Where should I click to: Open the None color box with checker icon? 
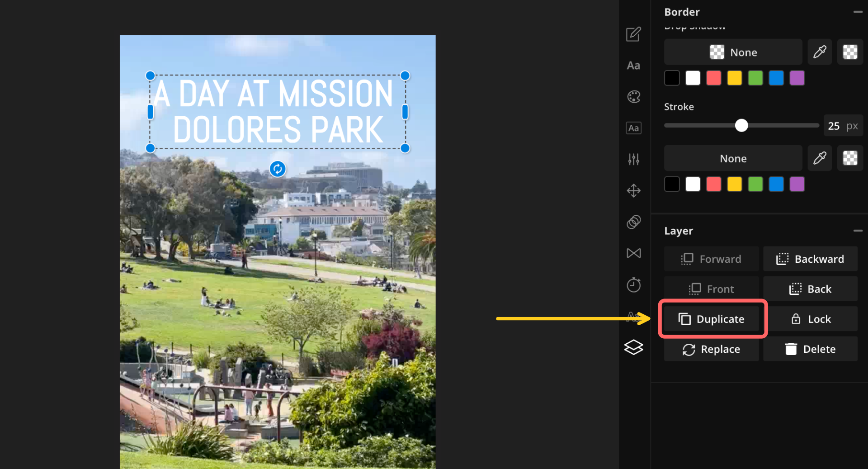[733, 52]
